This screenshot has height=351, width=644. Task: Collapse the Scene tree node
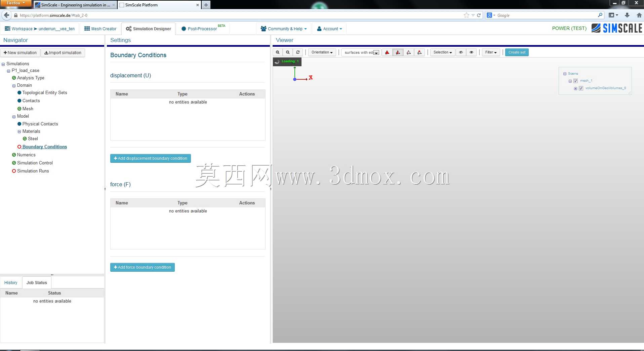coord(565,74)
